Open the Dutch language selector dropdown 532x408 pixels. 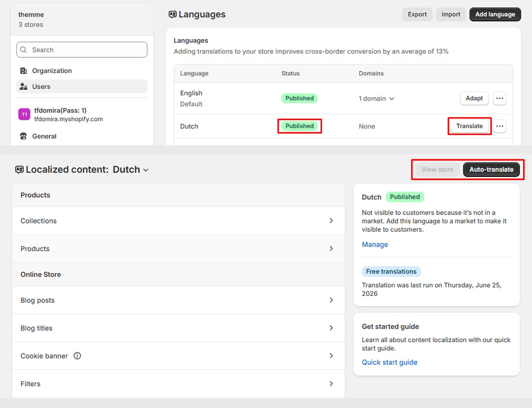[x=131, y=169]
